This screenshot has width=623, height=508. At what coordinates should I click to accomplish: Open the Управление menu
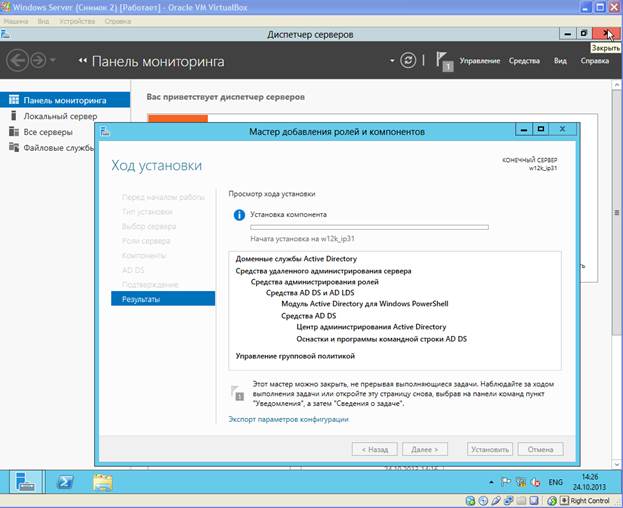click(480, 61)
